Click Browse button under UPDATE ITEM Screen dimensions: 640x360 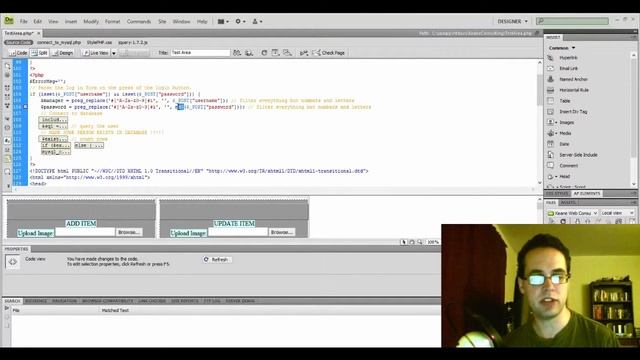[282, 232]
